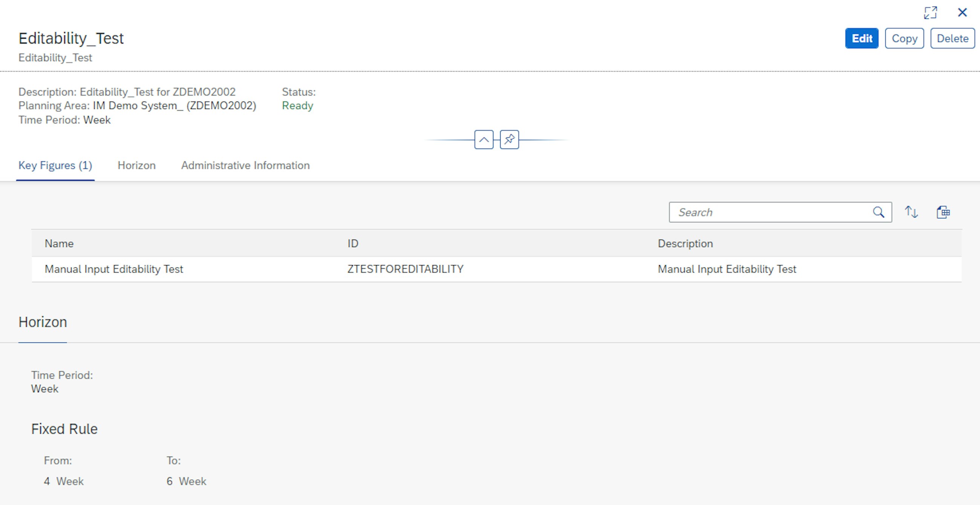Expand the Horizon section header
Screen dimensions: 980x505
coord(42,322)
